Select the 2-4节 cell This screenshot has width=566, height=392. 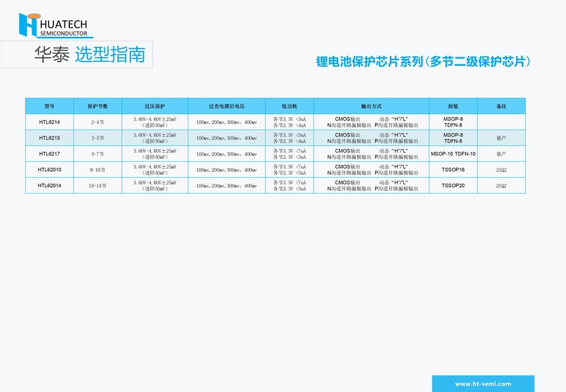[98, 122]
